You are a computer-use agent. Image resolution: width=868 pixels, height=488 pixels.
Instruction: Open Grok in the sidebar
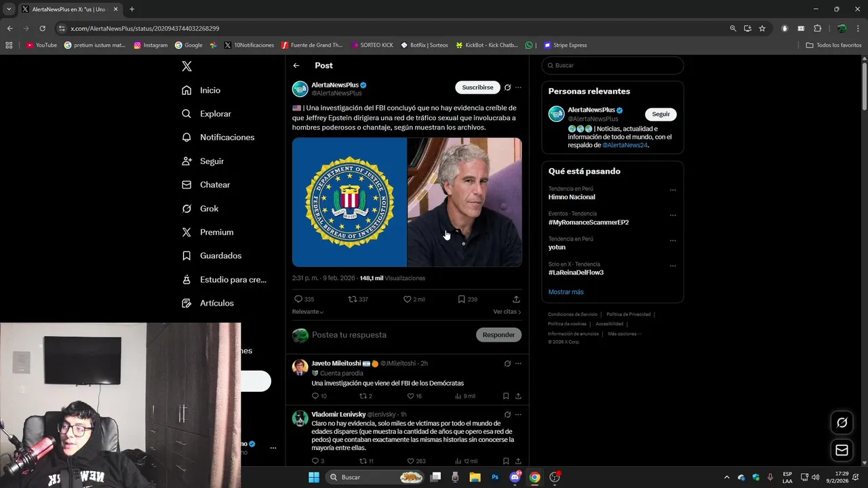[x=200, y=209]
